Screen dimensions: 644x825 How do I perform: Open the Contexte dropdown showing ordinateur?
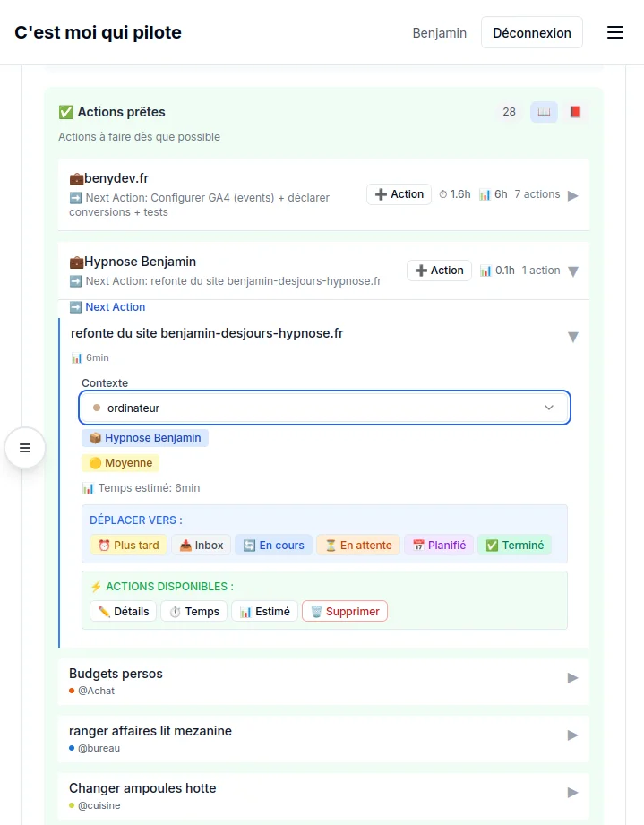pos(324,408)
